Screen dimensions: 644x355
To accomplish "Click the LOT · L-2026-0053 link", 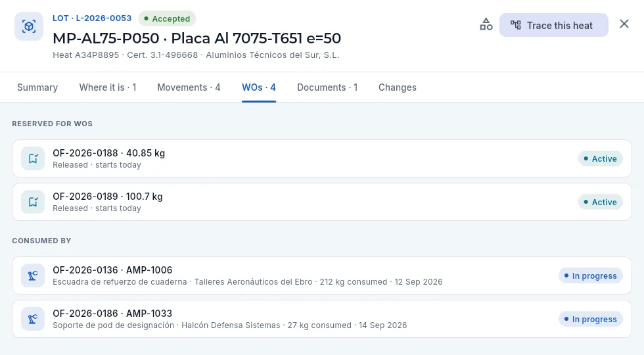I will [x=92, y=18].
